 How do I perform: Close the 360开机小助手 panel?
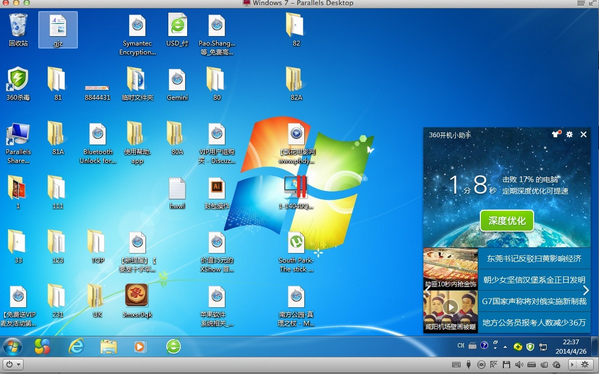583,134
